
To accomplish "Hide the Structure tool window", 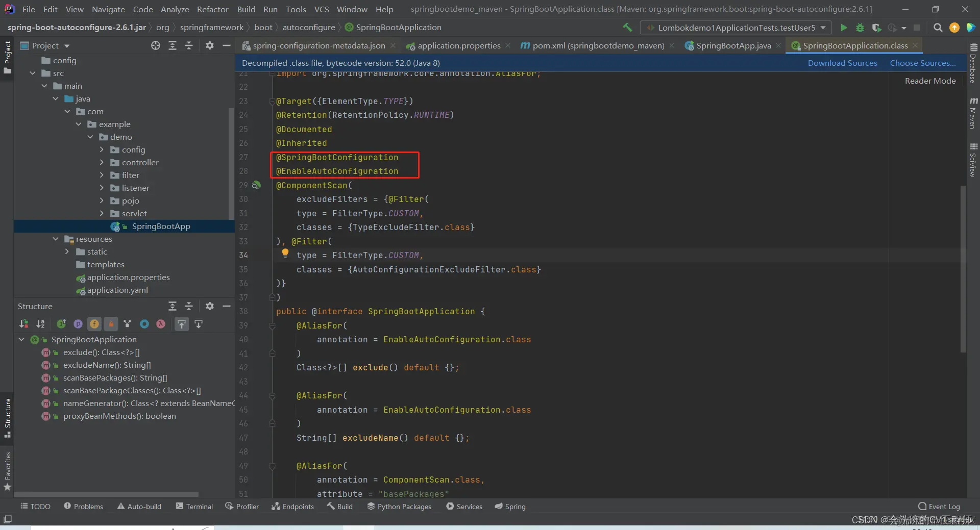I will click(x=227, y=306).
